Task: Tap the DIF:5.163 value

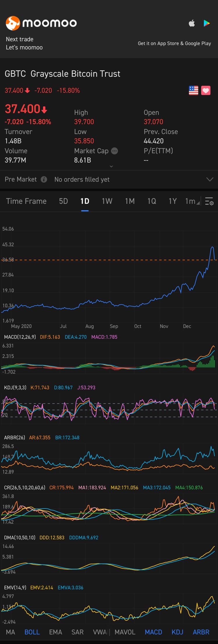Action: click(x=50, y=337)
